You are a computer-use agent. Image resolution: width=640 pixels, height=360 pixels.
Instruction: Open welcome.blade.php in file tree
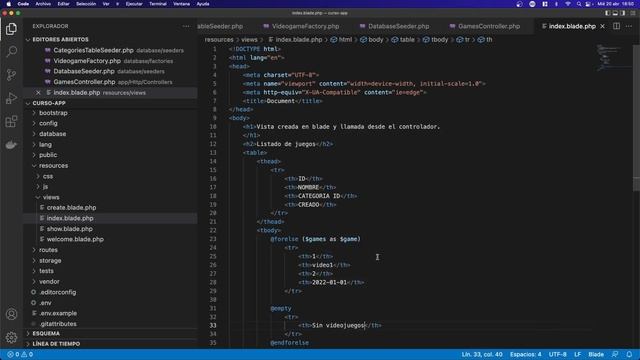75,239
